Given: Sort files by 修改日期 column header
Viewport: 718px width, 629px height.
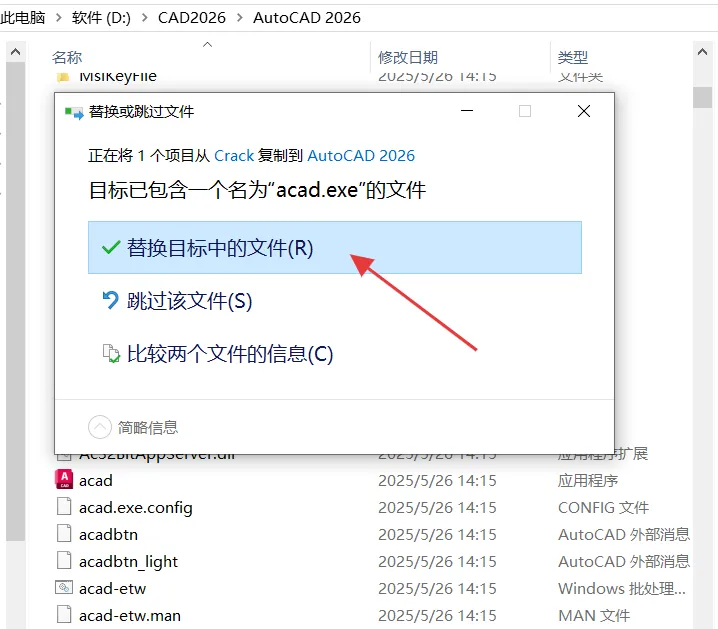Looking at the screenshot, I should (x=408, y=57).
